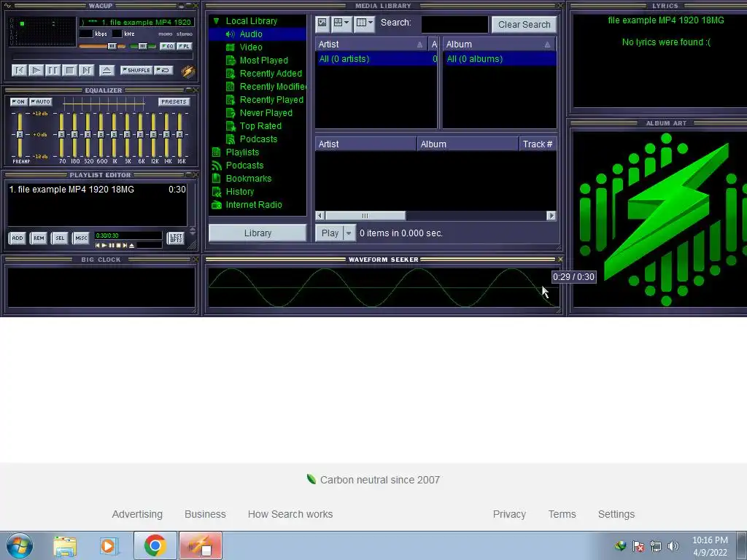Open the MISC menu in Playlist Editor

click(81, 238)
